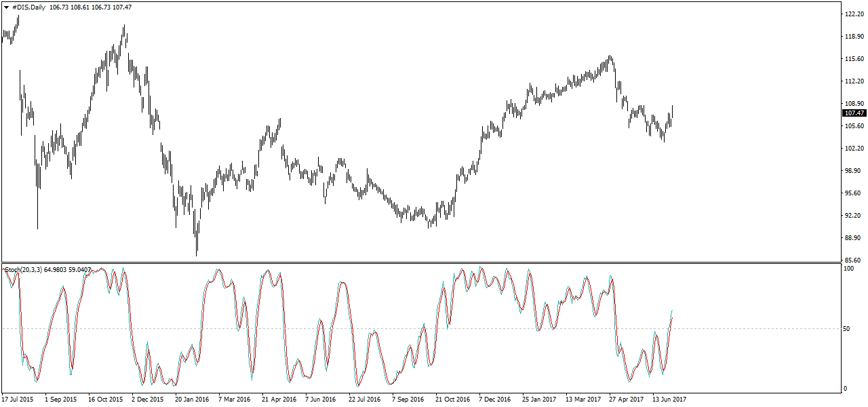868x407 pixels.
Task: Click the 50 level on stochastic scale
Action: [847, 329]
